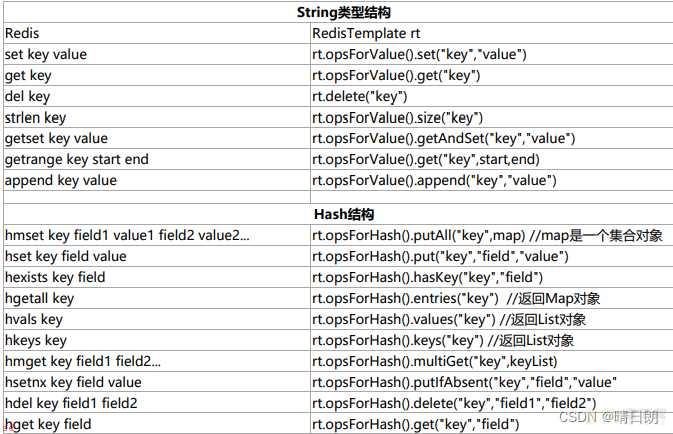Viewport: 673px width, 434px height.
Task: Select the rt.delete("key") cell
Action: (x=491, y=96)
